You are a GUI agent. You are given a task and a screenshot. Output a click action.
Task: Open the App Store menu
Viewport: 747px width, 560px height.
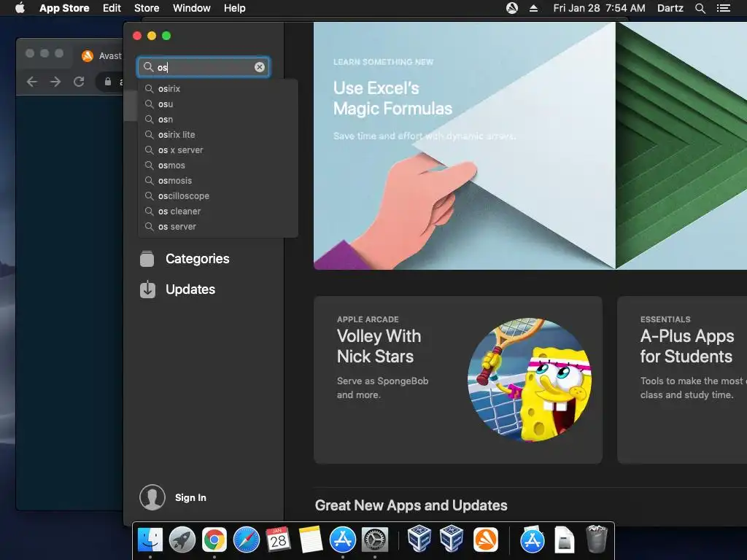tap(64, 8)
